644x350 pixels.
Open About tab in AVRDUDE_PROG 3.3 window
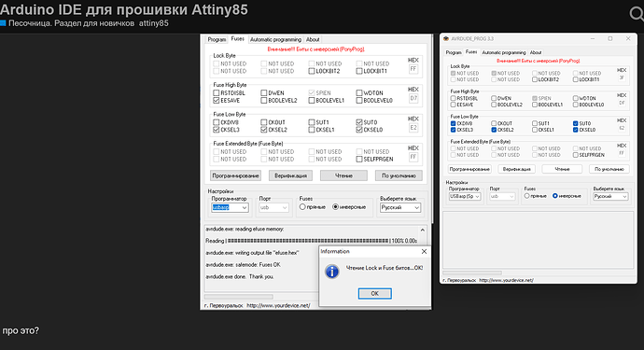(x=536, y=52)
